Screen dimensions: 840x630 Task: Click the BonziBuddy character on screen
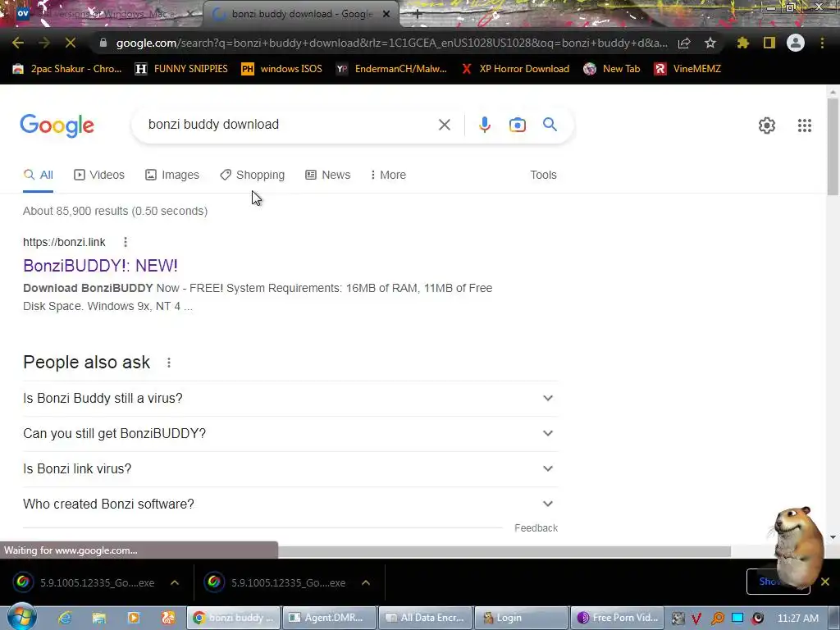[x=797, y=546]
